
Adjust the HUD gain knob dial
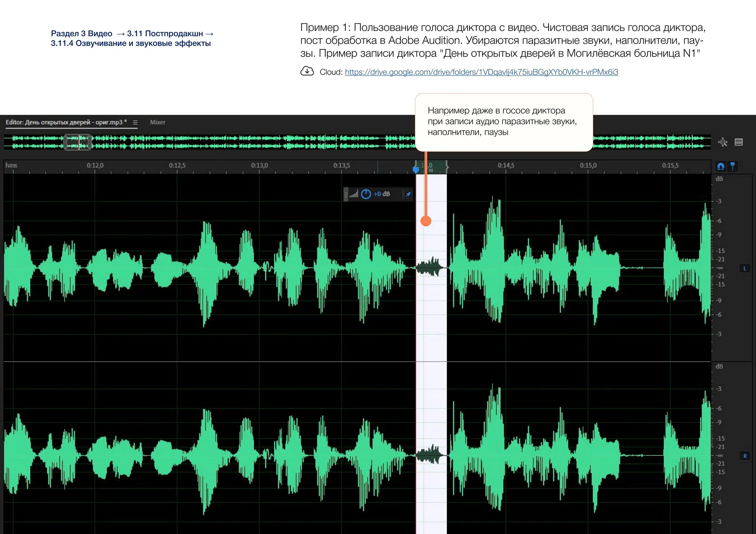coord(366,194)
